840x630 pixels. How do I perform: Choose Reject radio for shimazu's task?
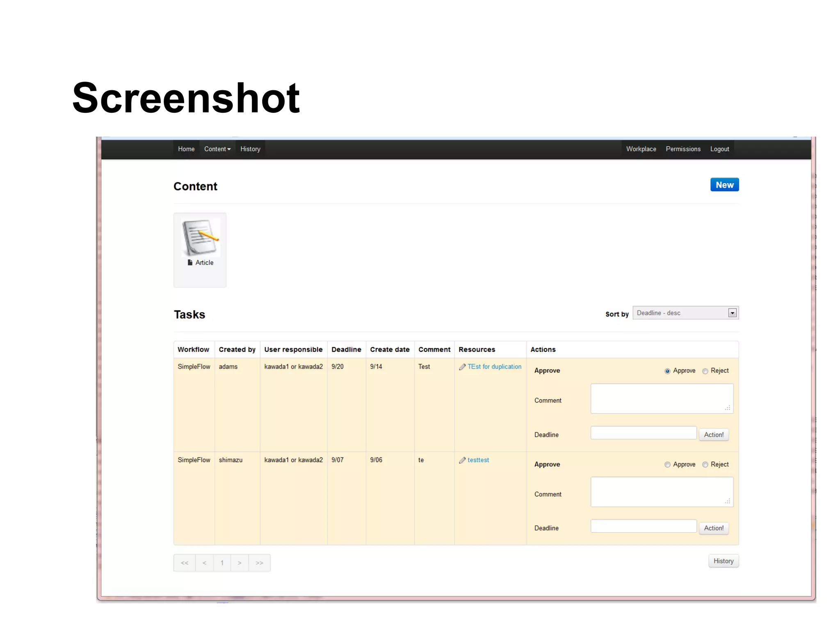click(705, 465)
